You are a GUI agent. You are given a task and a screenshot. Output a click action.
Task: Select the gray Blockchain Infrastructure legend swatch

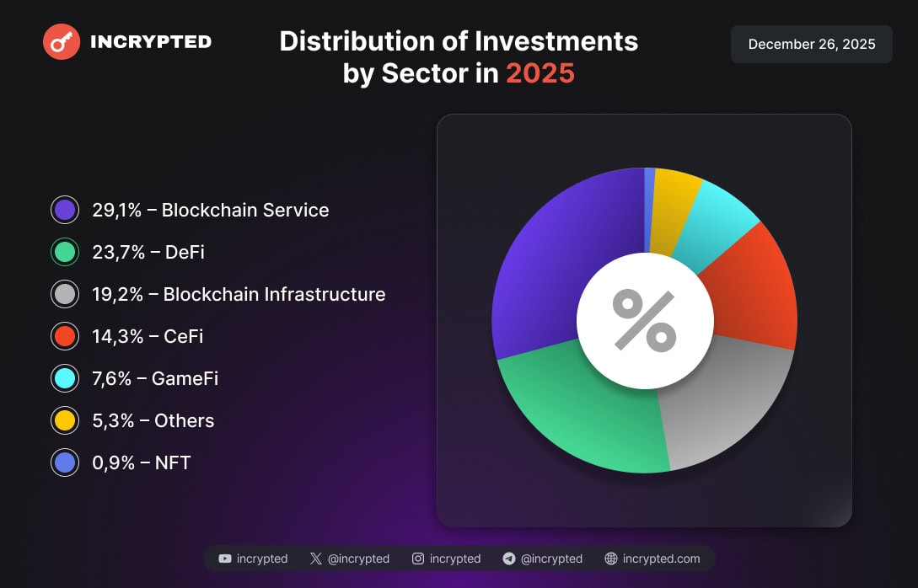[x=65, y=294]
